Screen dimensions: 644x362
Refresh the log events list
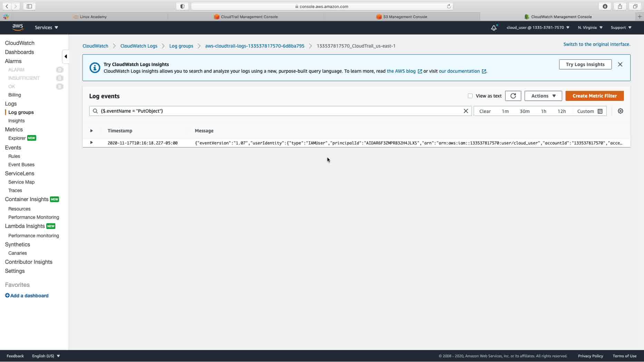tap(513, 96)
